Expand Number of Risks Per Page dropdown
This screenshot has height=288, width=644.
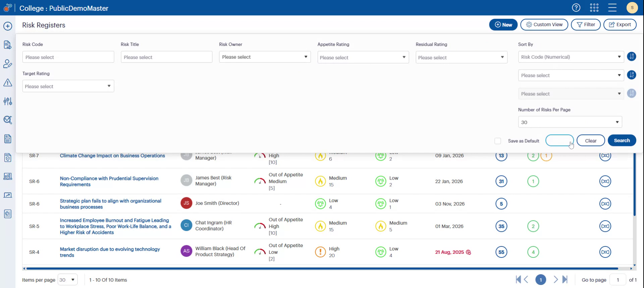[x=570, y=122]
